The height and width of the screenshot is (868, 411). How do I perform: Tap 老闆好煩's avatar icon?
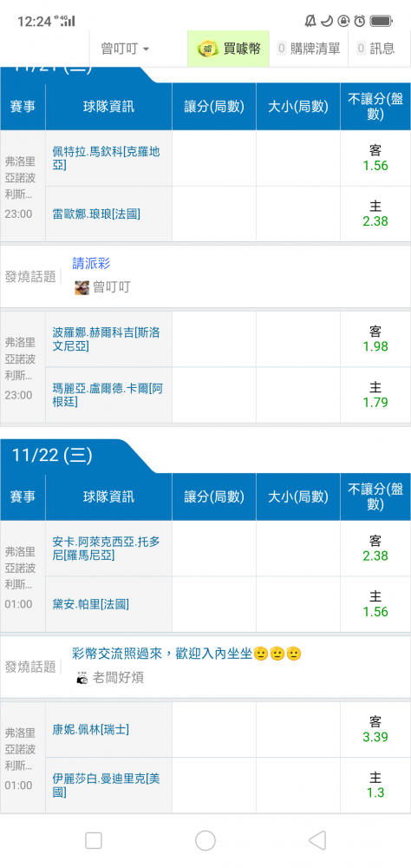[82, 678]
